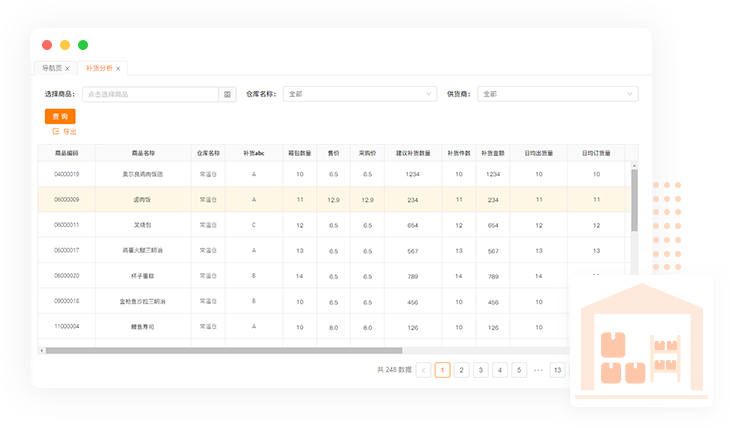The image size is (730, 428).
Task: Select product code 06000011
Action: (x=67, y=225)
